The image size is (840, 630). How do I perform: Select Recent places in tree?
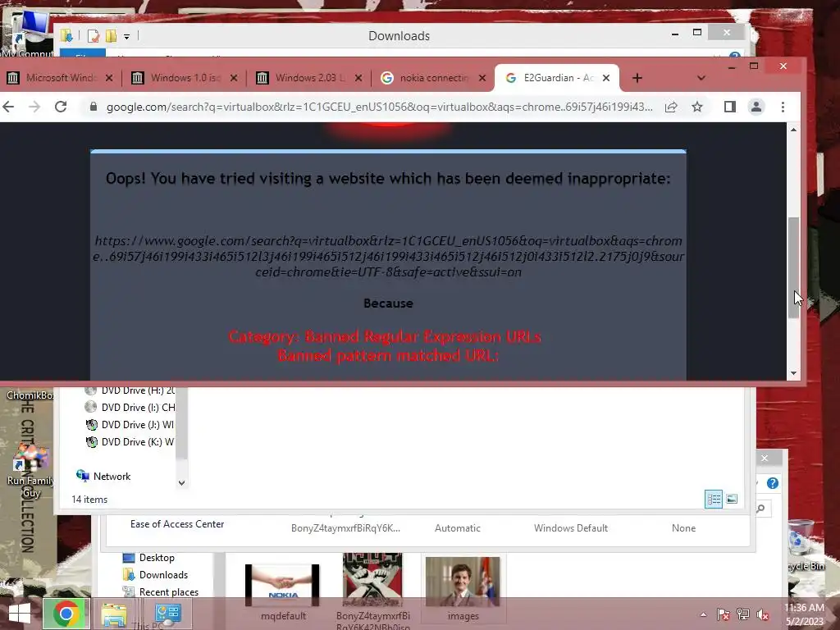pos(161,592)
